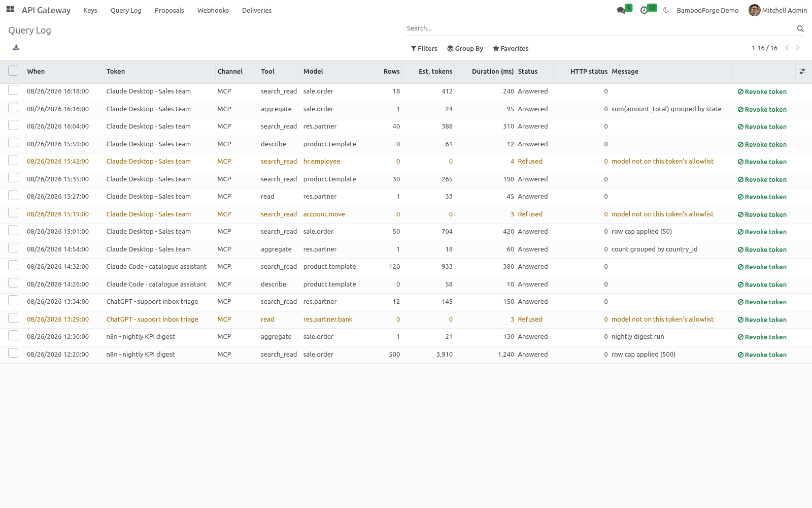Image resolution: width=812 pixels, height=508 pixels.
Task: Click the API Gateway app title
Action: [46, 10]
